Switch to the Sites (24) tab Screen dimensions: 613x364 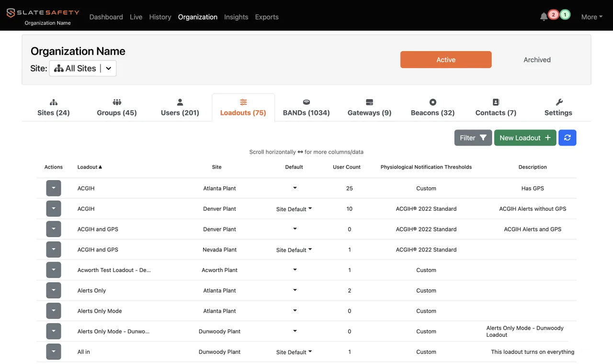click(54, 108)
